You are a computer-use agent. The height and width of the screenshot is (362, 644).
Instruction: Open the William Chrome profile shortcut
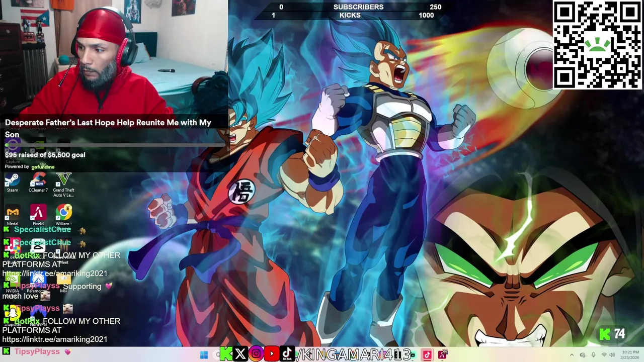(64, 217)
